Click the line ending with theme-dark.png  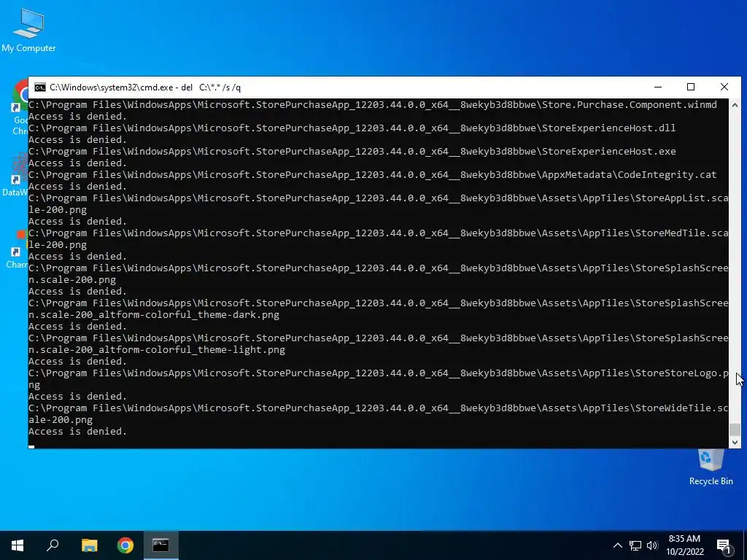click(x=154, y=315)
